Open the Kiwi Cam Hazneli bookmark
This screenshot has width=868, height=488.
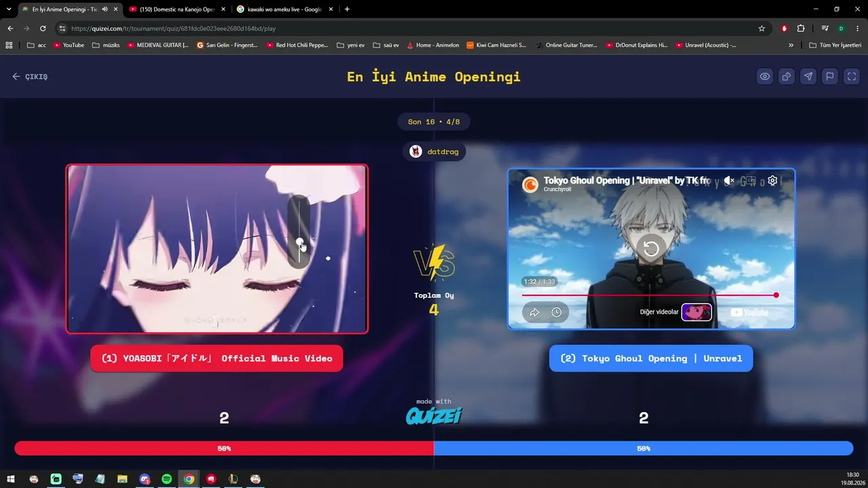click(x=496, y=45)
